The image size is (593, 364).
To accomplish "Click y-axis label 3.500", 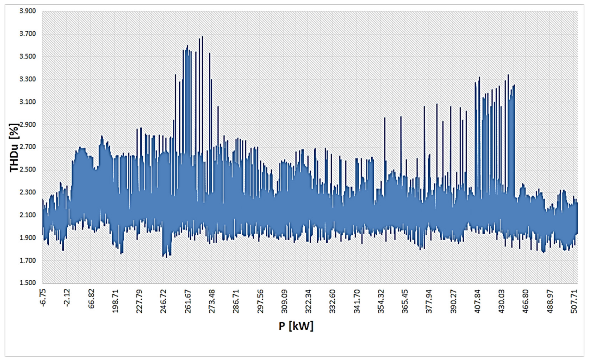I will pos(28,56).
